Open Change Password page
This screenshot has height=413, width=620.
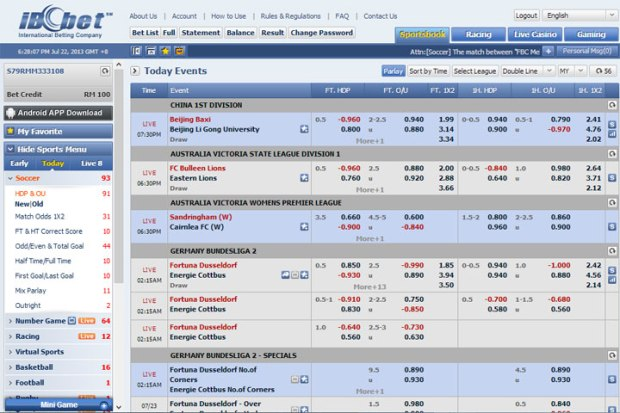click(x=321, y=33)
